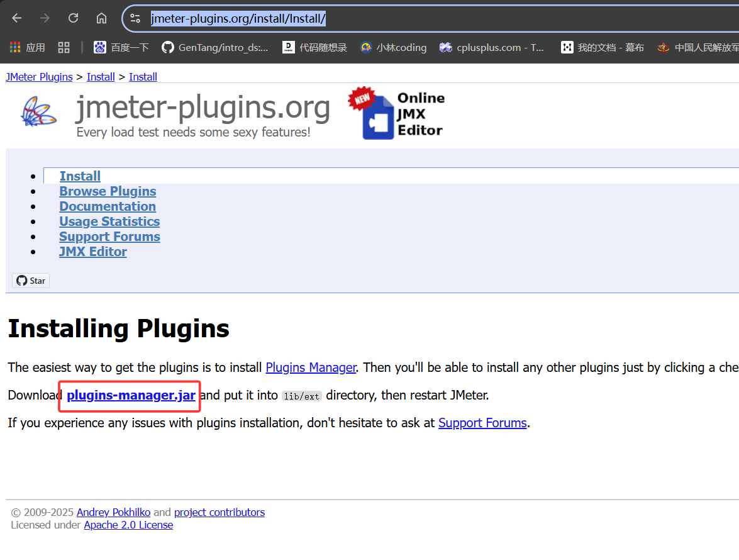
Task: Click the lib/ext code text
Action: click(302, 396)
